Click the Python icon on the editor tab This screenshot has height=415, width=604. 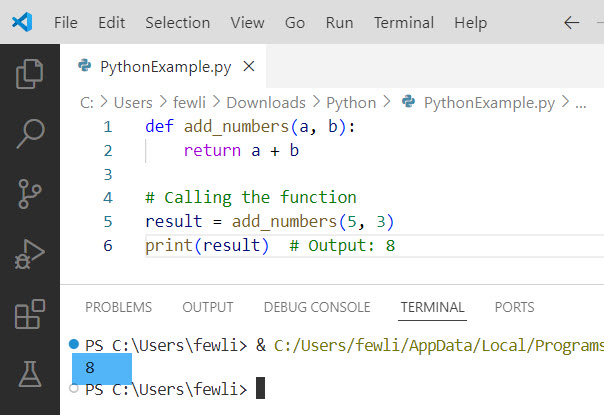(84, 66)
